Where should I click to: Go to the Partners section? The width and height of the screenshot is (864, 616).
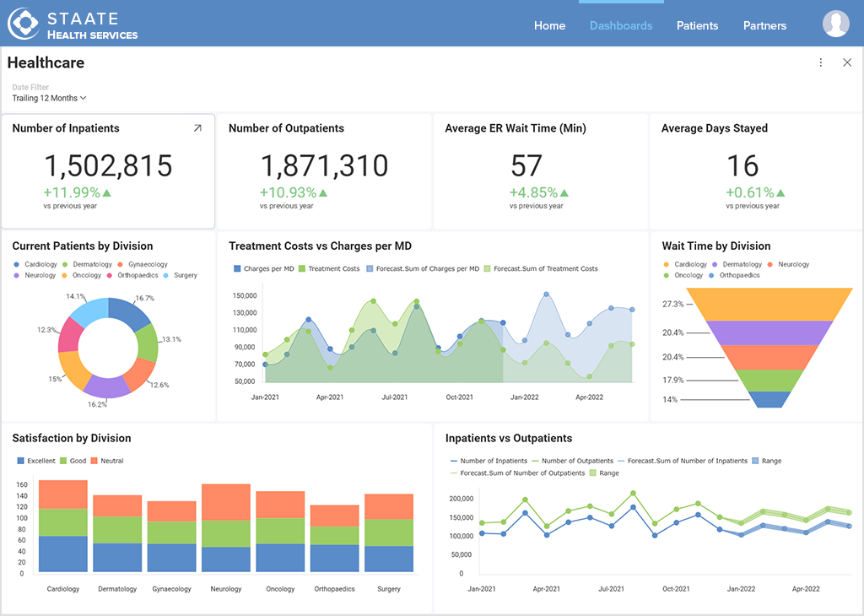(x=764, y=25)
